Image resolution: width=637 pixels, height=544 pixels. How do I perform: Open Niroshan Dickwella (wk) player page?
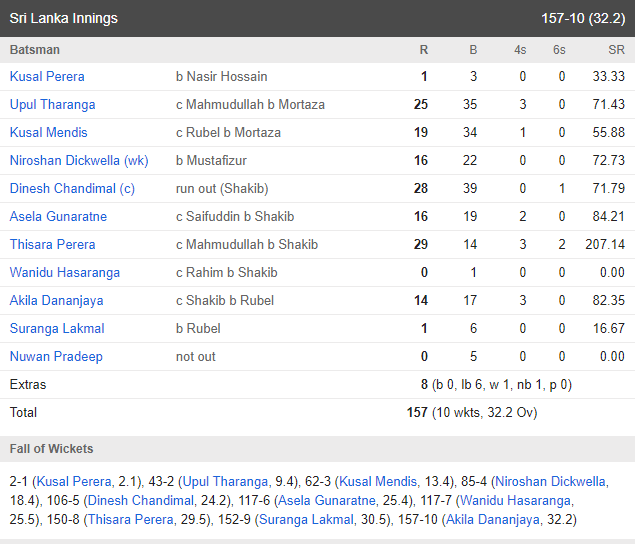(x=79, y=160)
